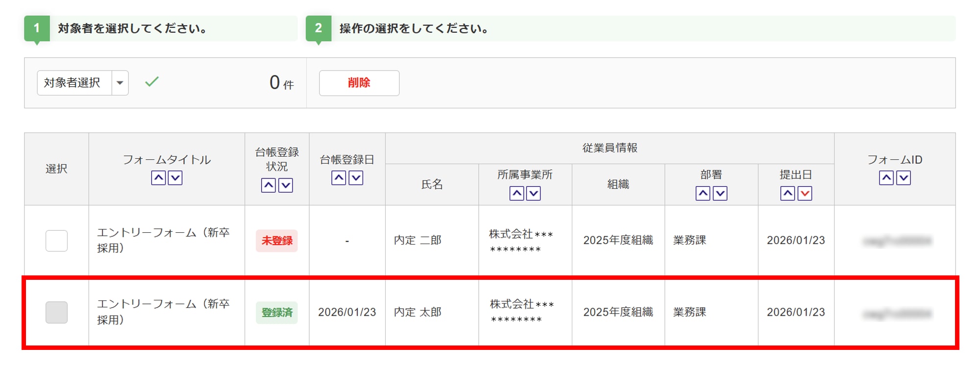Sort フォームID column descending
Screen dimensions: 980x370
click(904, 178)
